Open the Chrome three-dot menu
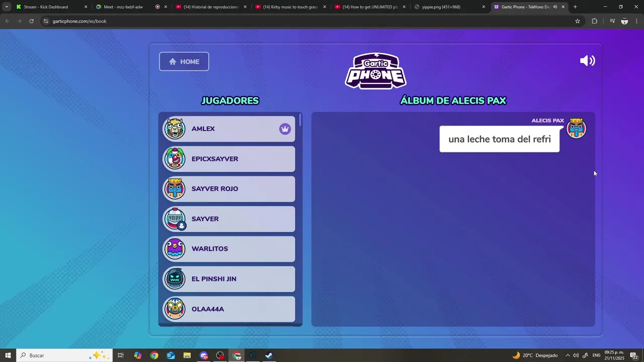 coord(637,21)
